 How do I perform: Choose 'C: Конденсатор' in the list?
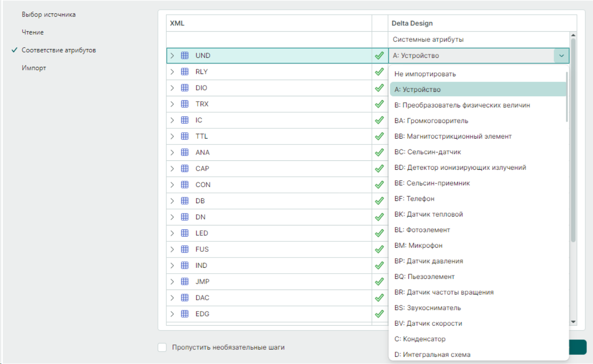[420, 339]
